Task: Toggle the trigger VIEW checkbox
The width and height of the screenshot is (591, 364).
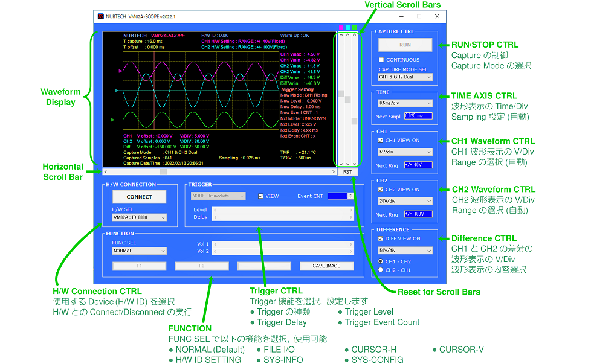Action: (x=260, y=196)
